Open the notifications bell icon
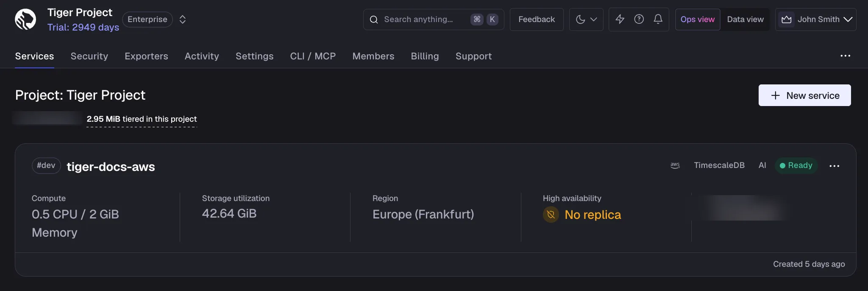The image size is (868, 291). point(658,19)
